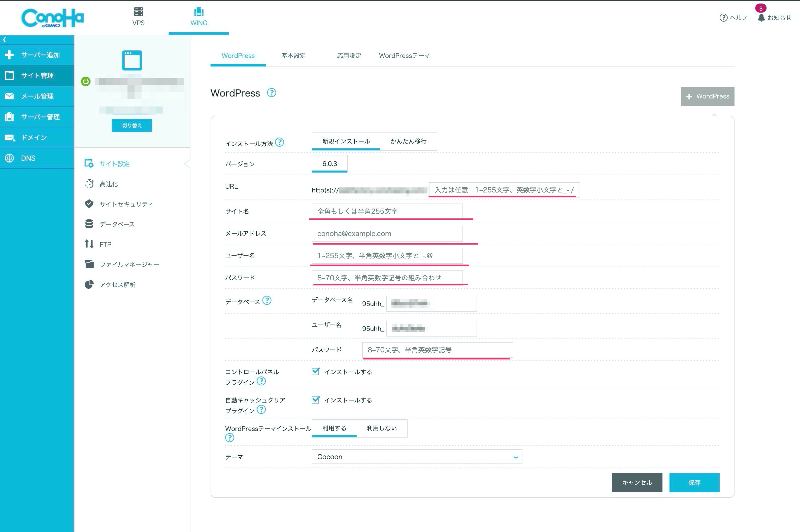Open the version 6.0.3 selector
800x532 pixels.
[x=330, y=164]
